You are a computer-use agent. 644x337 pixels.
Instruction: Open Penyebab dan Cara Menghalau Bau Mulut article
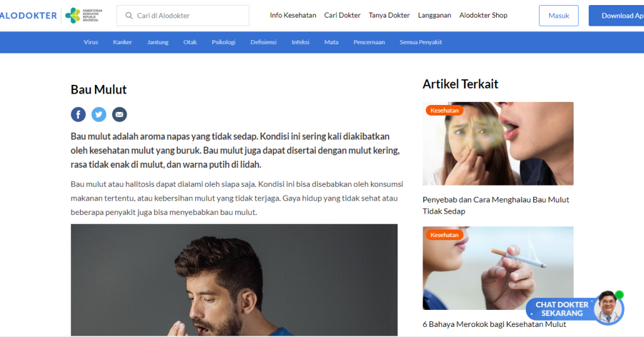click(496, 205)
